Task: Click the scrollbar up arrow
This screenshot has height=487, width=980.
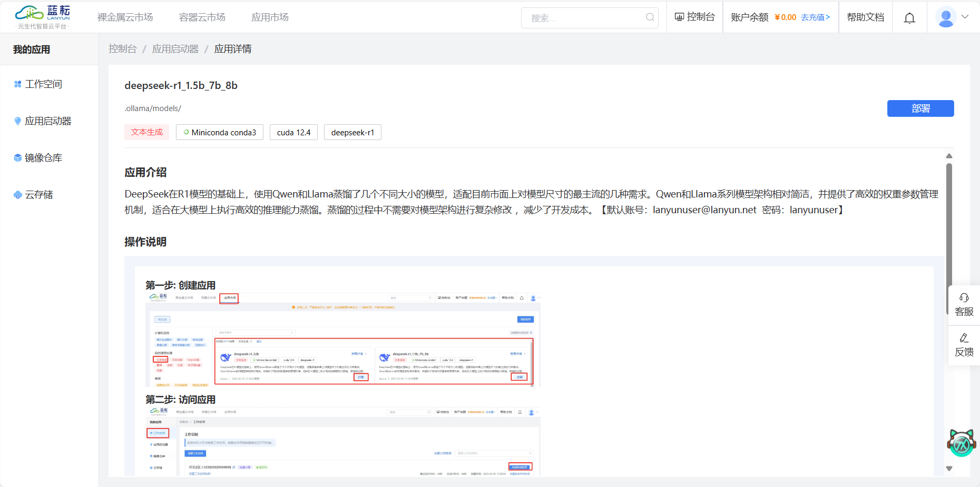Action: pyautogui.click(x=949, y=156)
